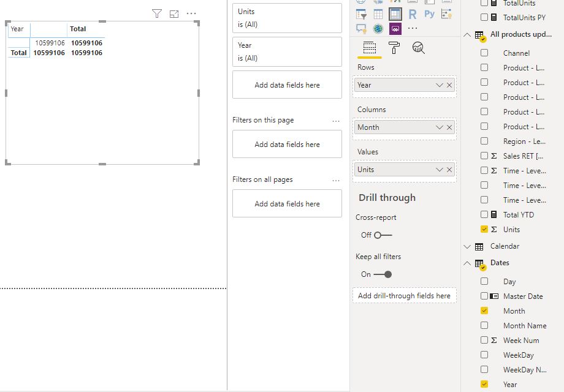Click Add data fields here under all pages filters
Viewport: 564px width, 392px height.
287,203
